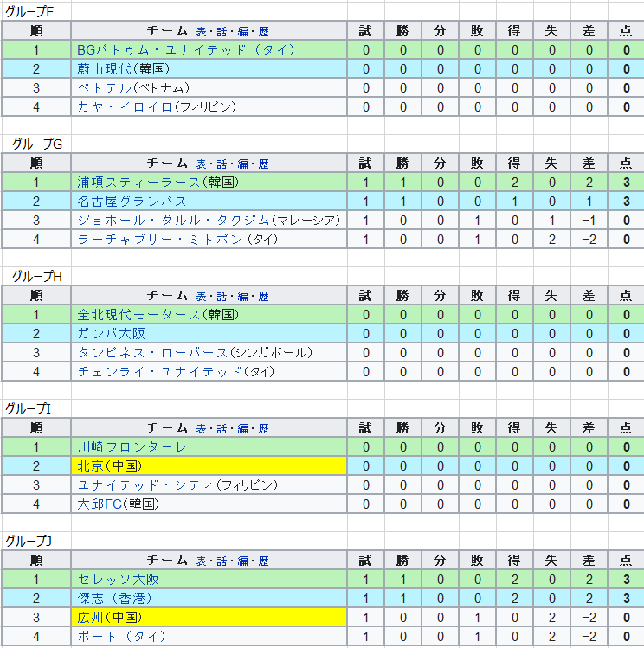Image resolution: width=644 pixels, height=648 pixels.
Task: Select points value for 浦項スティーラース
Action: click(x=626, y=183)
